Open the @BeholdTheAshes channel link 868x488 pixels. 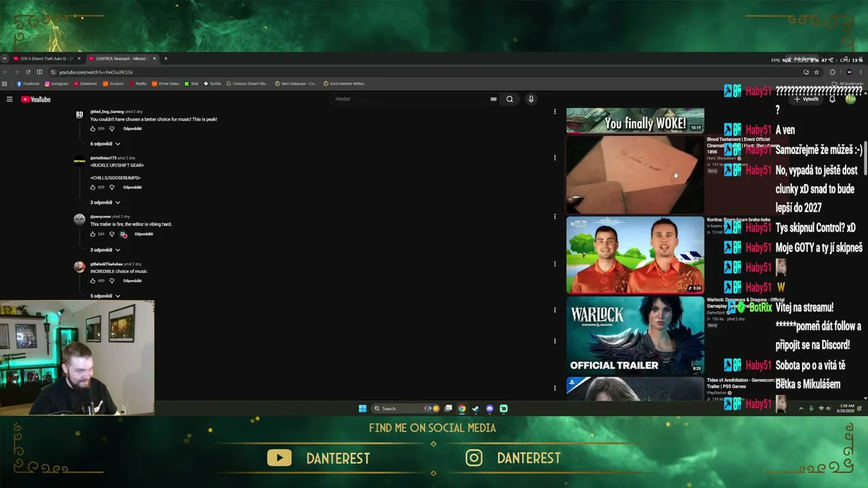pos(106,264)
